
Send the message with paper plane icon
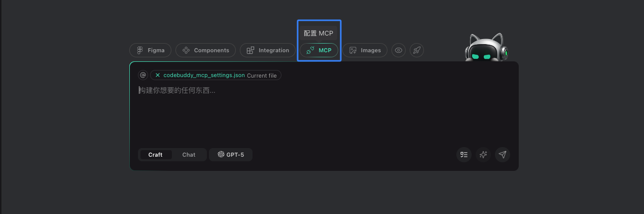point(503,155)
